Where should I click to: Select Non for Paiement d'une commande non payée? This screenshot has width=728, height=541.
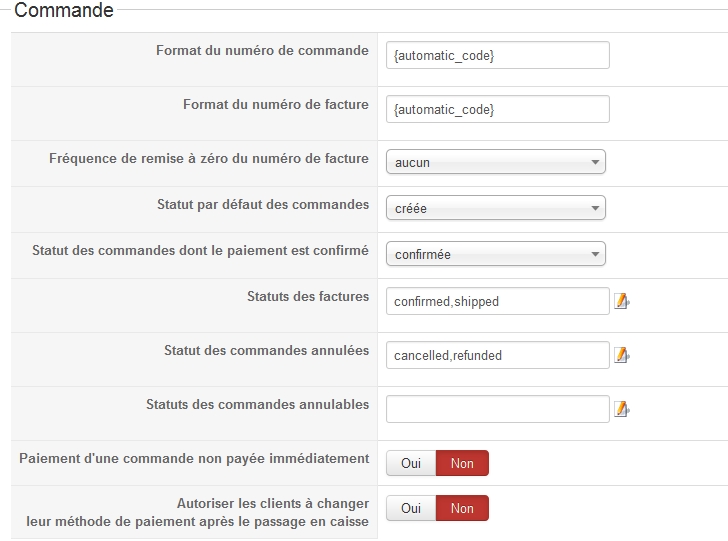point(462,463)
